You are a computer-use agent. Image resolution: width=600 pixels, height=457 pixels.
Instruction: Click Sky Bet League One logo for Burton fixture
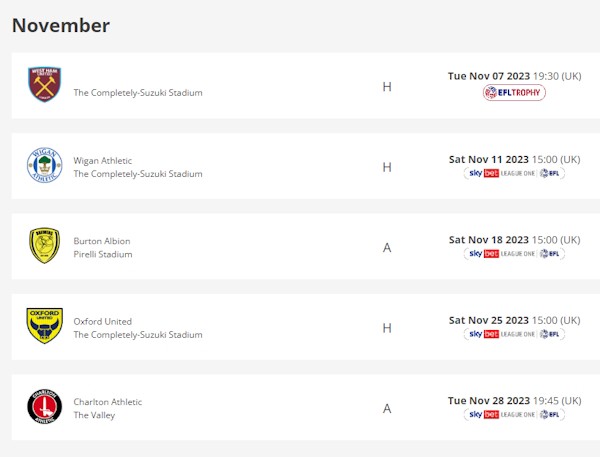tap(514, 254)
